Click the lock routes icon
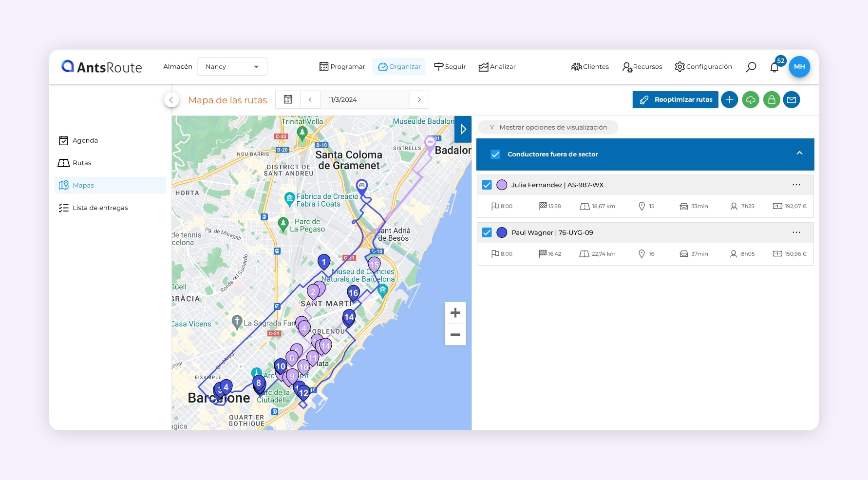This screenshot has height=480, width=868. click(771, 99)
